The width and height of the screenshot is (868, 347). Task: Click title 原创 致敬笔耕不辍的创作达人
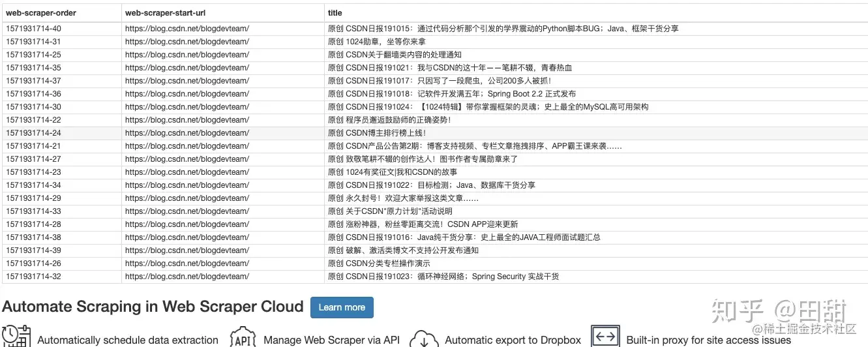[x=423, y=159]
